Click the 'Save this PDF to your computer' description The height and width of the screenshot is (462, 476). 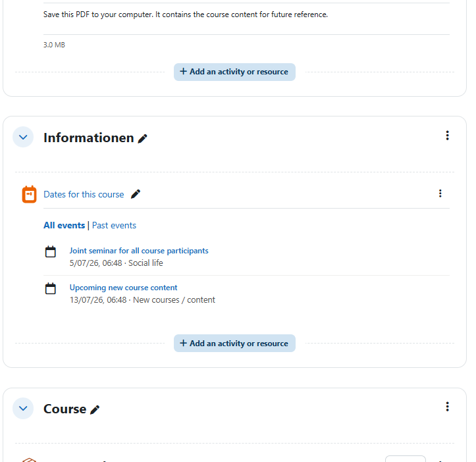coord(186,14)
